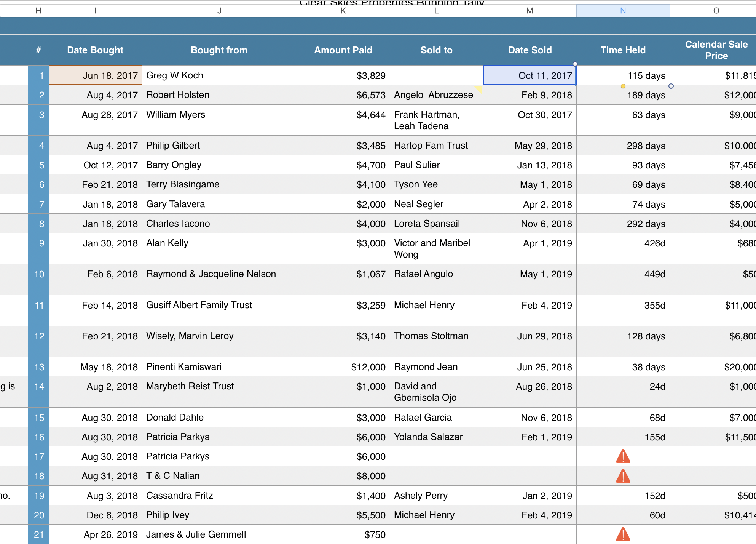Click the error triangle in row 21

623,534
